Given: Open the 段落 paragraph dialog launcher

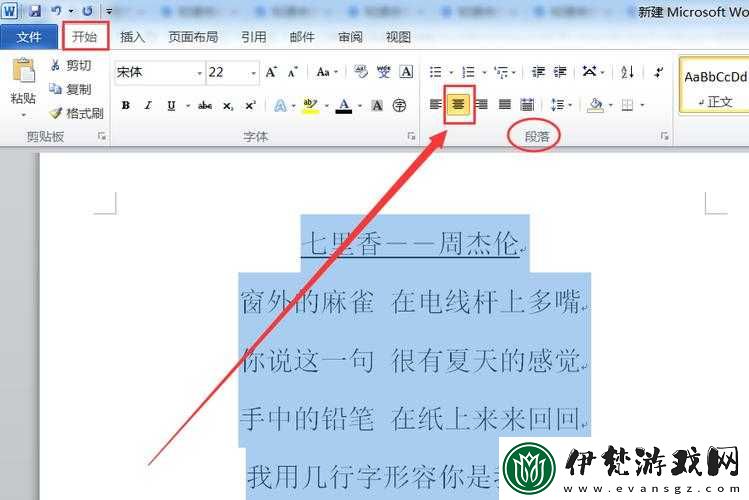Looking at the screenshot, I should [x=664, y=137].
